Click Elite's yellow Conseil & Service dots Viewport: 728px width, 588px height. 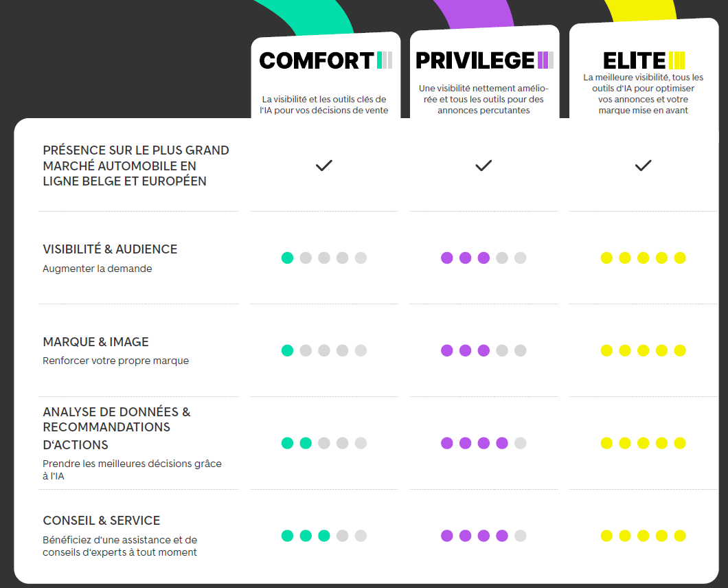[643, 536]
